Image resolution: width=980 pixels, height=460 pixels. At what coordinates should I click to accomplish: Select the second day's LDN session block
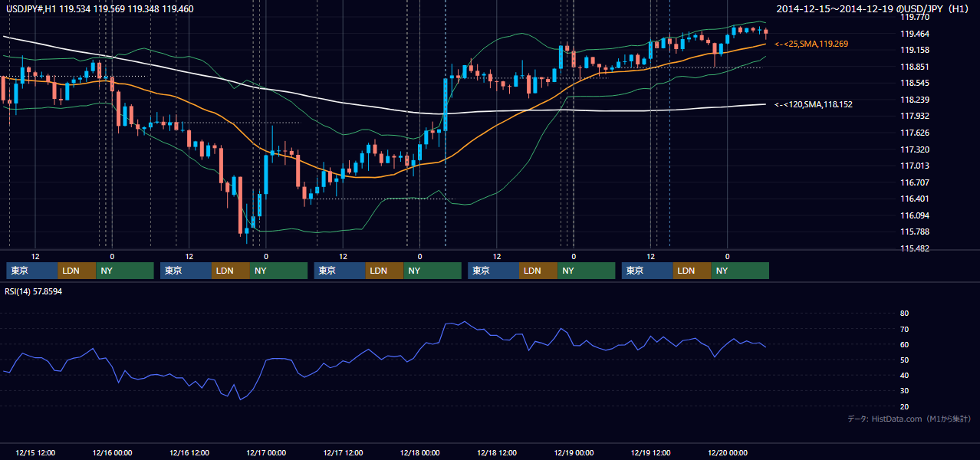(232, 271)
